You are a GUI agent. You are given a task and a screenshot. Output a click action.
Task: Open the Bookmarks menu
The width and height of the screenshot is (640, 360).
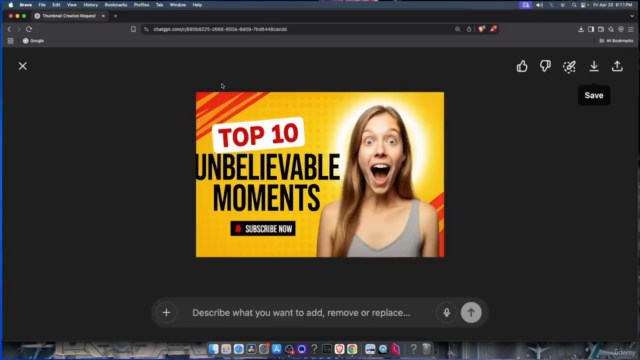(116, 5)
